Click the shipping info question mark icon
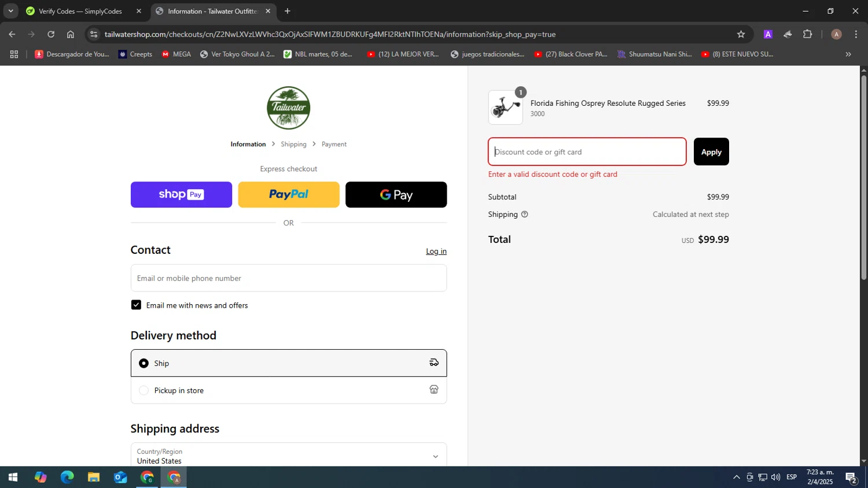868x488 pixels. [525, 215]
